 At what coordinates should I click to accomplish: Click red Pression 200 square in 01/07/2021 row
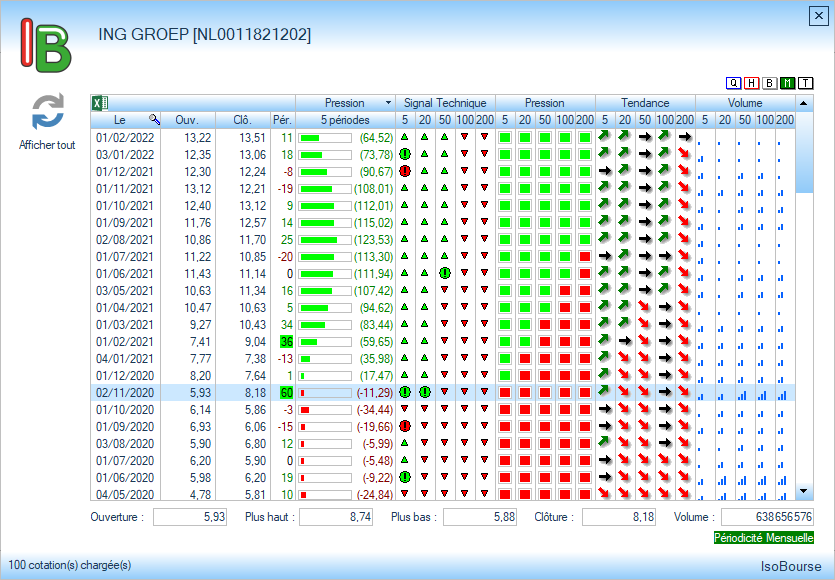tap(585, 257)
